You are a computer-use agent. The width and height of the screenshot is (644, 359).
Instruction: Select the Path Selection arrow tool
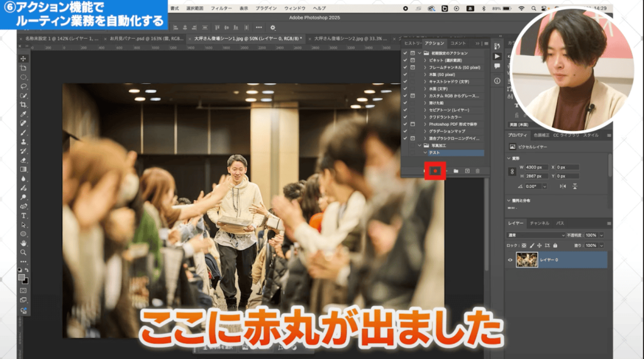point(23,224)
